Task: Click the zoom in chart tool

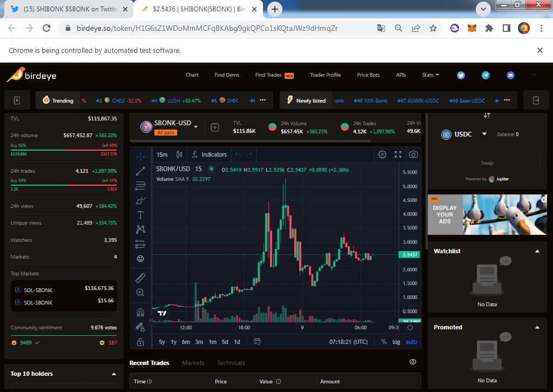Action: click(x=140, y=292)
